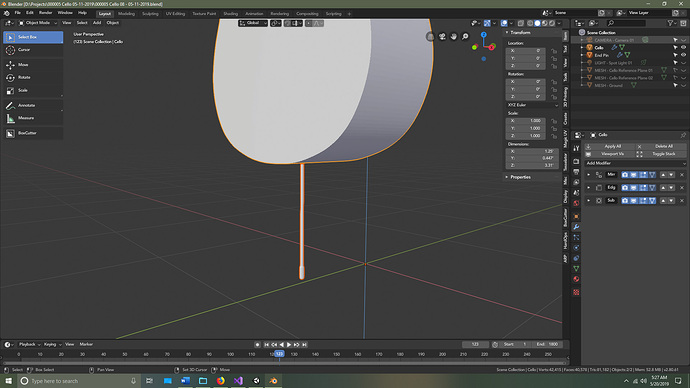The image size is (690, 388).
Task: Expand the Subdivision modifier panel
Action: point(589,201)
